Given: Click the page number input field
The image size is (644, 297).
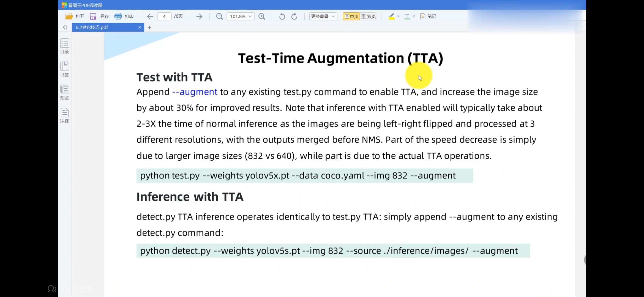Looking at the screenshot, I should pos(164,16).
